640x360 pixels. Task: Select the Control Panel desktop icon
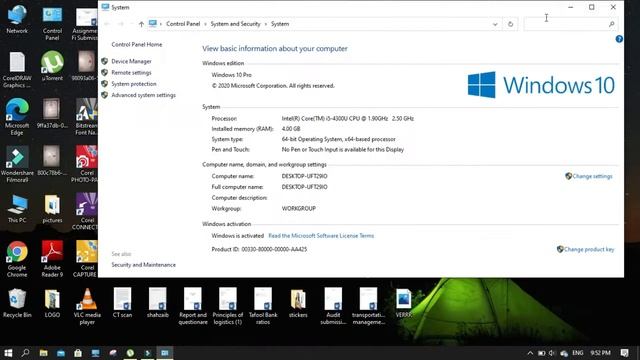pos(52,23)
